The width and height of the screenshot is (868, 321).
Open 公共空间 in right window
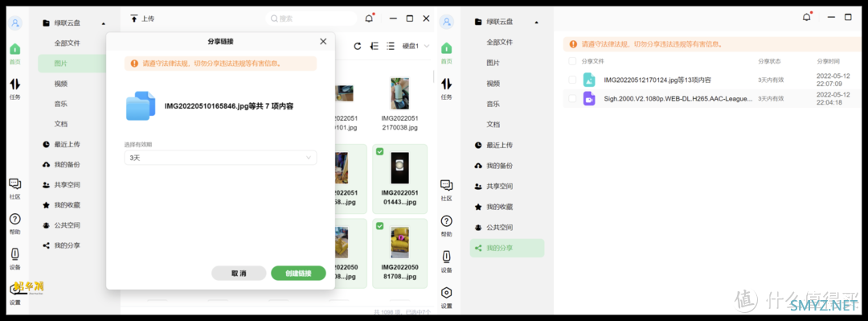click(493, 228)
